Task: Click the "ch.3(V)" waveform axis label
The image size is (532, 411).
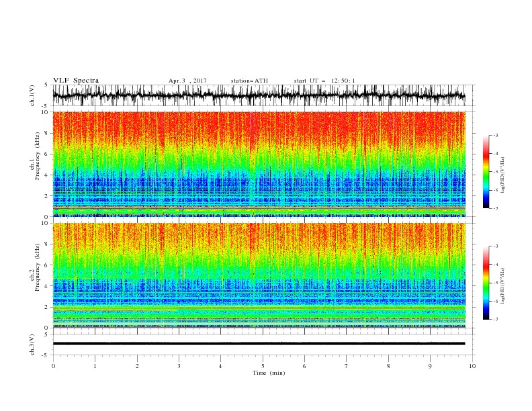Action: 32,345
